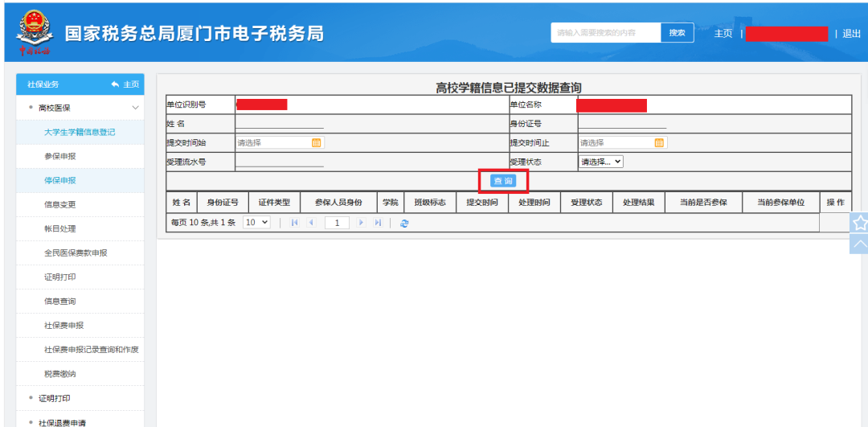Click the 高校学籍信息已提交数据查询 title
This screenshot has height=427, width=868.
point(509,88)
